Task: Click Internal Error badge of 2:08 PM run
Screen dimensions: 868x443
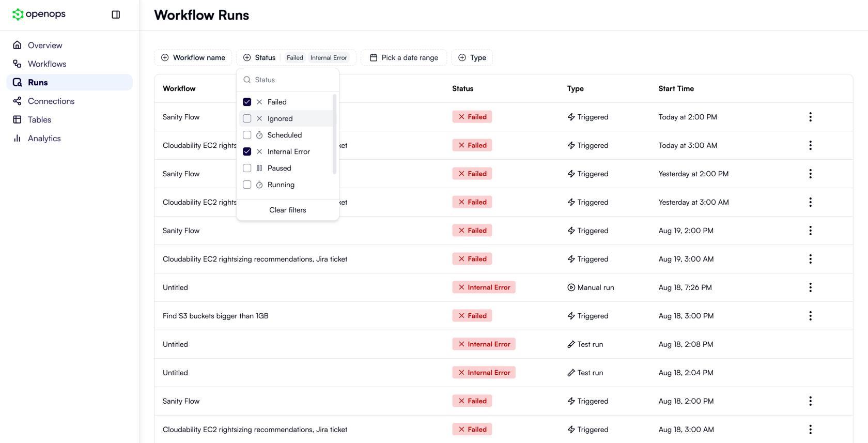Action: pos(484,344)
